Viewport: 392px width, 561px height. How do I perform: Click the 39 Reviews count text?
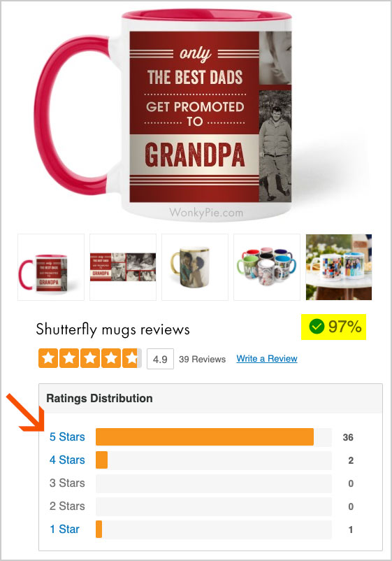pos(202,360)
